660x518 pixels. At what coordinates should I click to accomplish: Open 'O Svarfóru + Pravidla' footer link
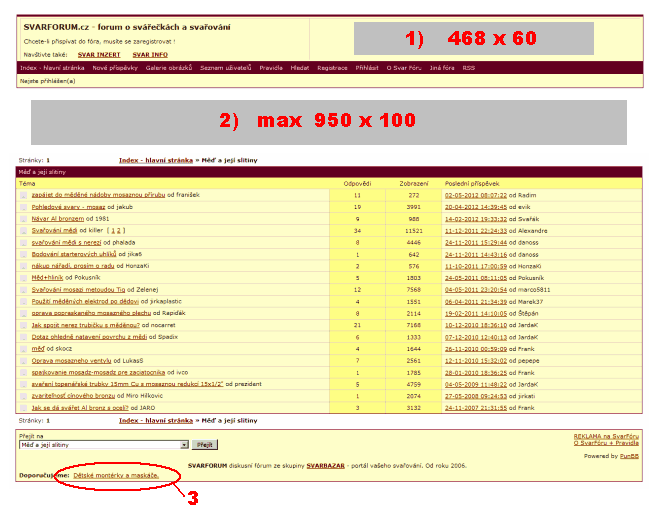point(606,443)
